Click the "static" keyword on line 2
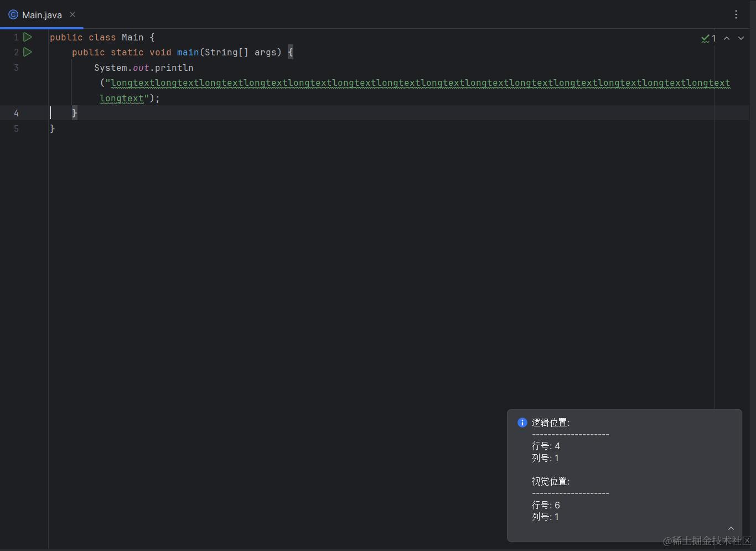This screenshot has width=756, height=551. pyautogui.click(x=127, y=52)
